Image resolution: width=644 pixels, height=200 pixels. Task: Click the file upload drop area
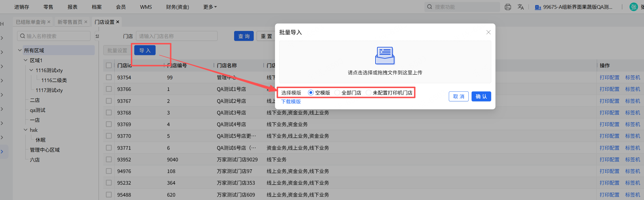(x=385, y=62)
